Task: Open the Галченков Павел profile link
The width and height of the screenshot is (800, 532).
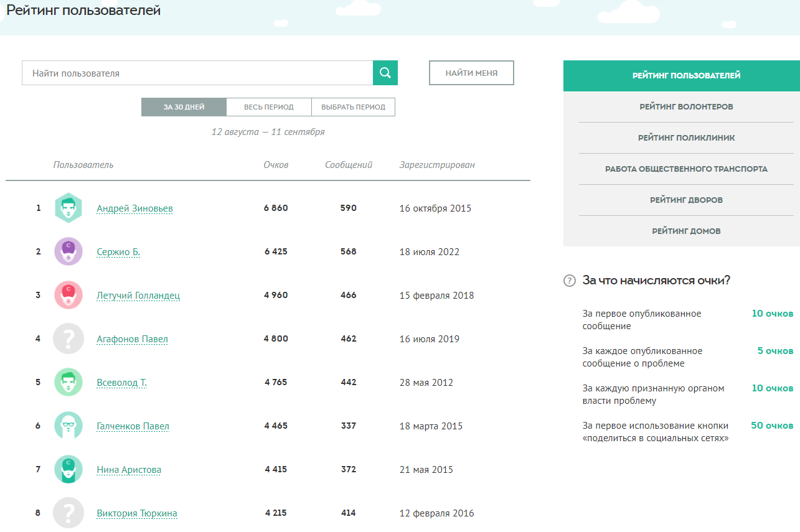Action: (133, 426)
